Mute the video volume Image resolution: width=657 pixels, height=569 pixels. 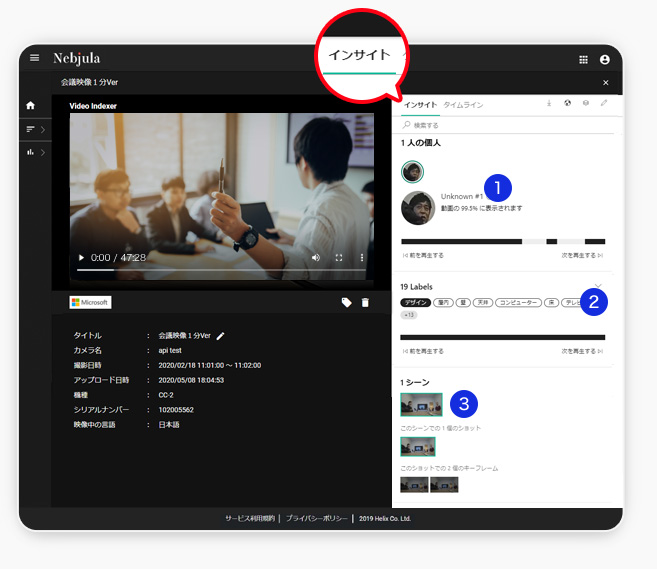tap(316, 258)
